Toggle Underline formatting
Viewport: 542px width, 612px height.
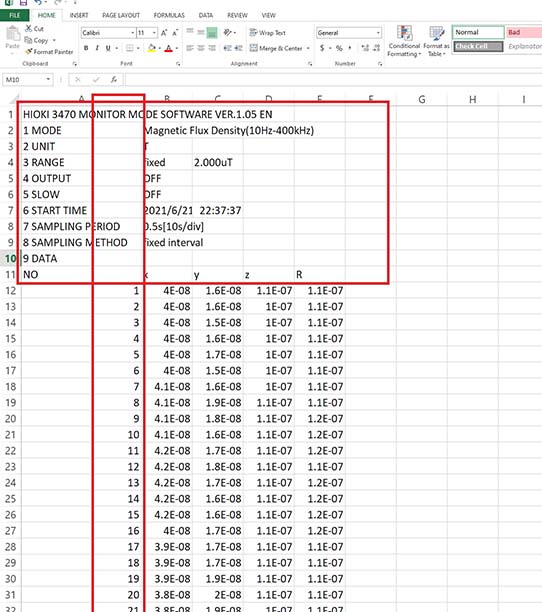pos(108,48)
